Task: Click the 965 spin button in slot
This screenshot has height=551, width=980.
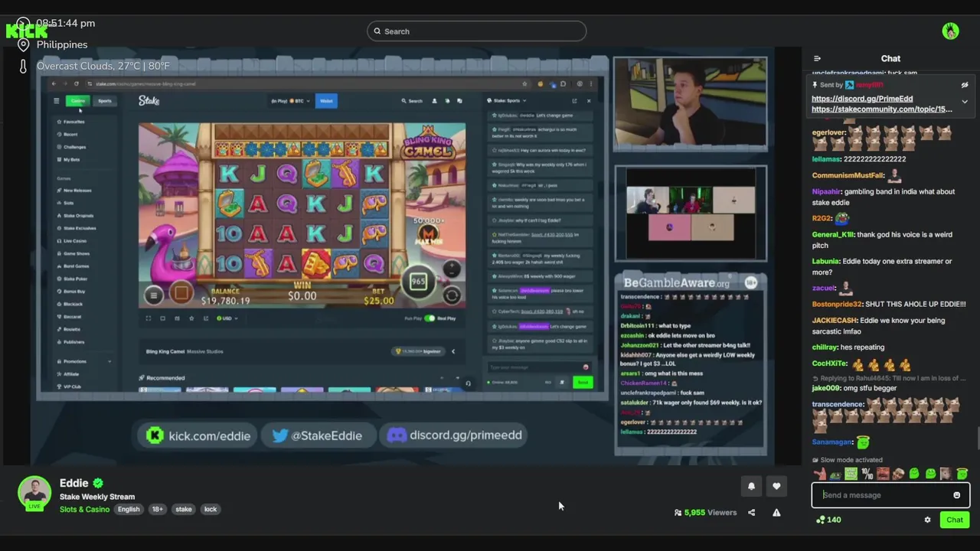Action: coord(418,282)
